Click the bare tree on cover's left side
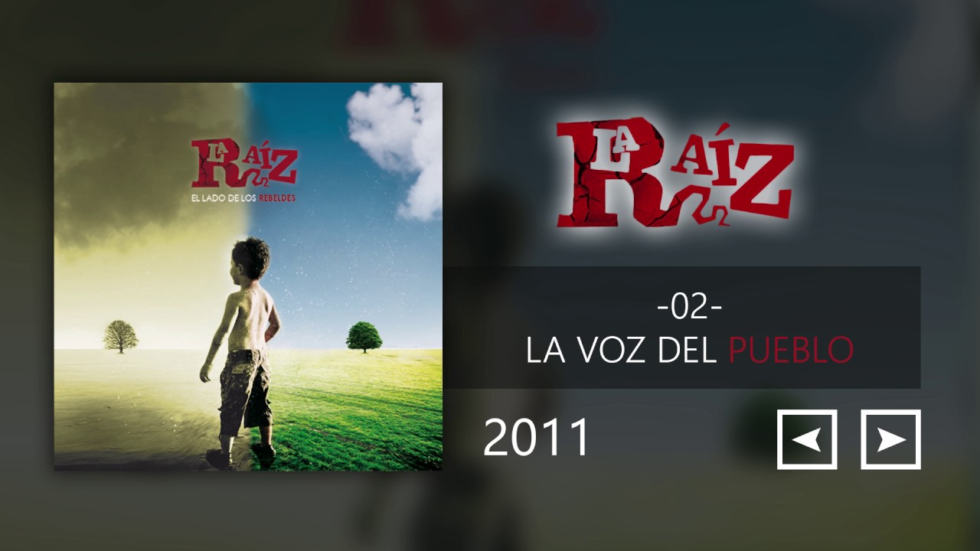The height and width of the screenshot is (551, 980). click(x=120, y=336)
